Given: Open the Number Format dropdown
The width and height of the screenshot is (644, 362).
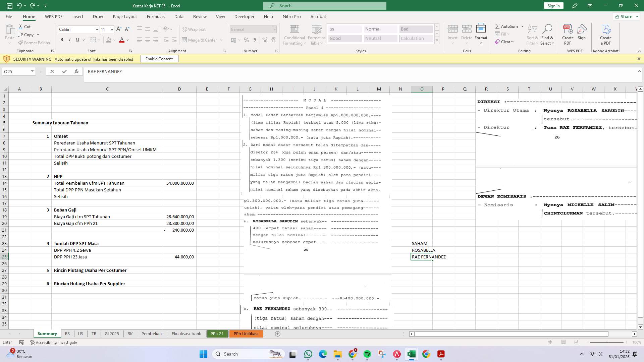Looking at the screenshot, I should pyautogui.click(x=274, y=29).
